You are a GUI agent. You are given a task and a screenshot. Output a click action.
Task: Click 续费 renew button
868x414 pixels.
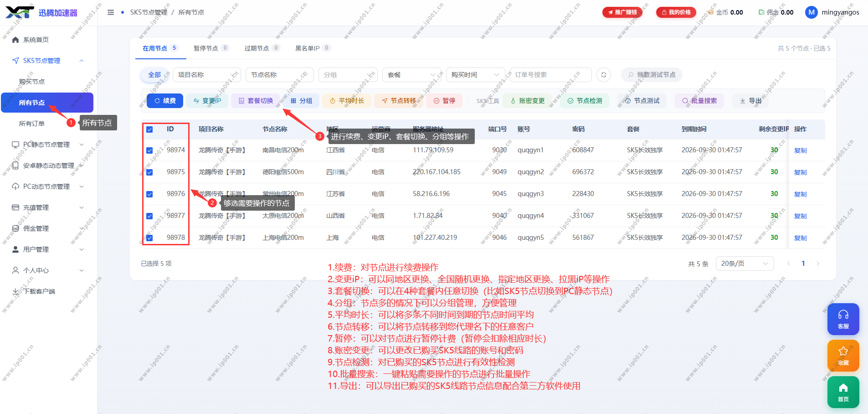point(165,101)
